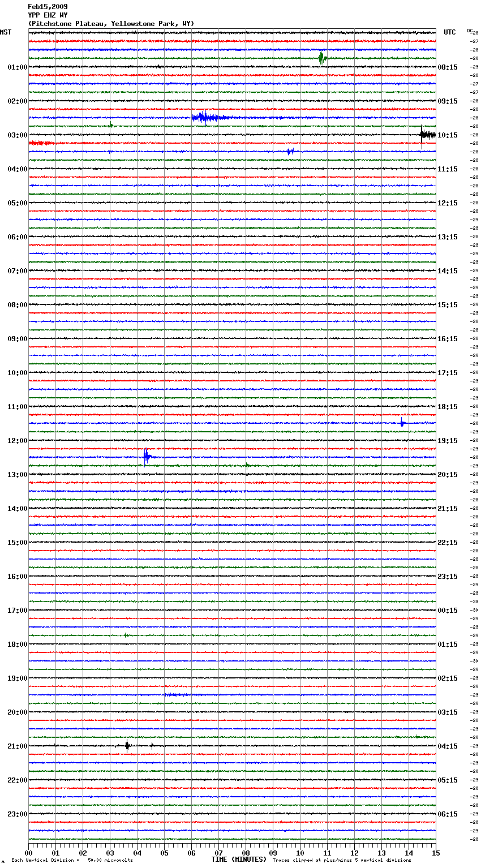Select the 02:00 MST time label
The image size is (481, 868).
click(18, 101)
